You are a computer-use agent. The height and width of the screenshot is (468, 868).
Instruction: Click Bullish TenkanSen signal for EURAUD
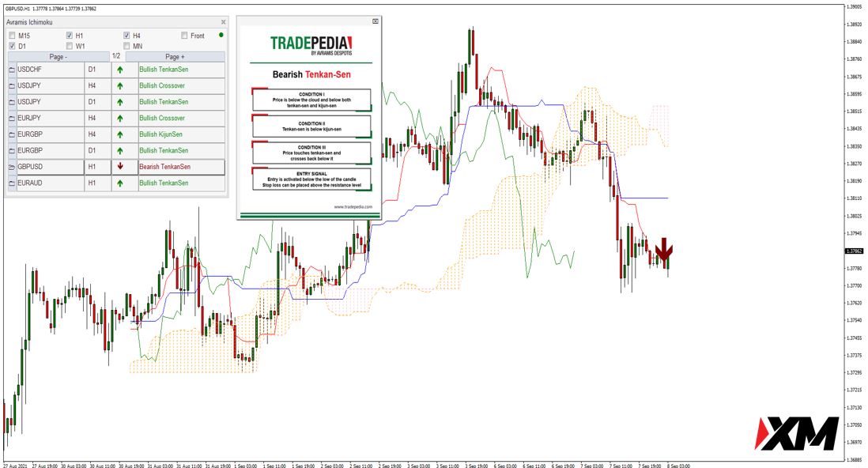pos(164,183)
